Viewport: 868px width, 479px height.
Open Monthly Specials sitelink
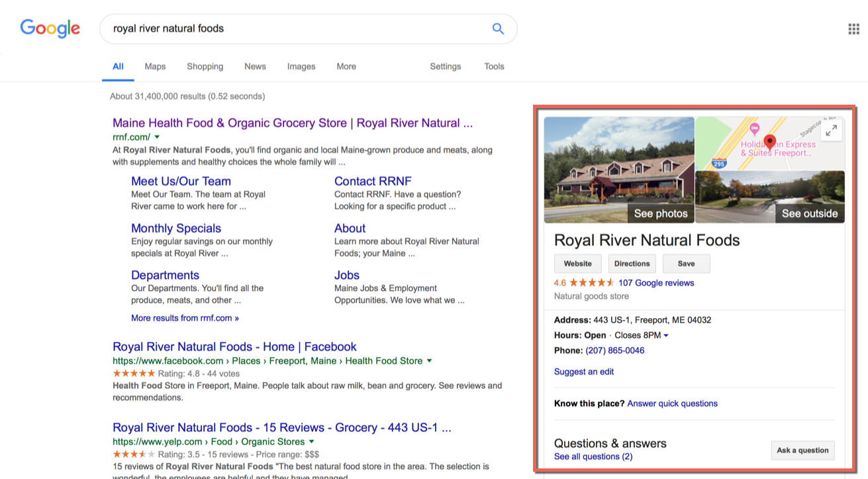[176, 229]
